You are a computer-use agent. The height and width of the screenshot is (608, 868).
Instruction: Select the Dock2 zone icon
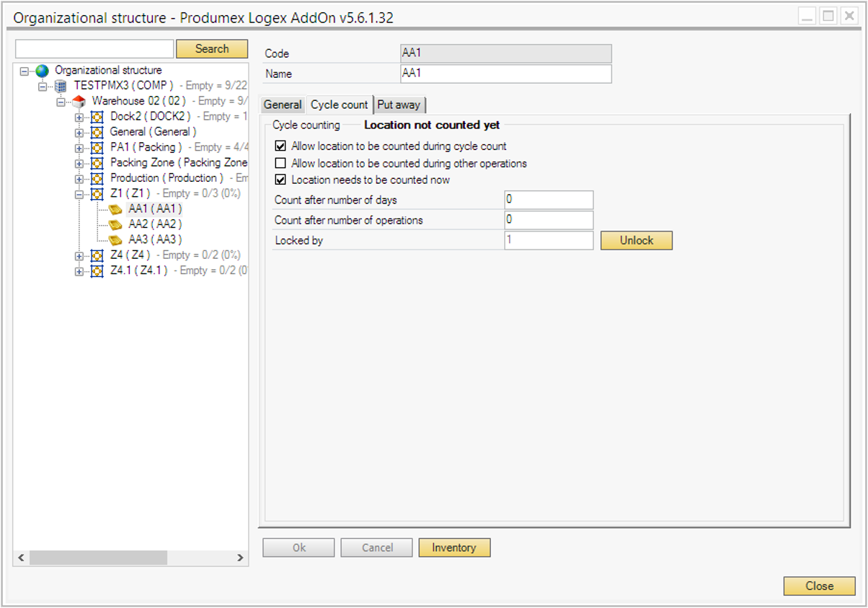tap(97, 117)
